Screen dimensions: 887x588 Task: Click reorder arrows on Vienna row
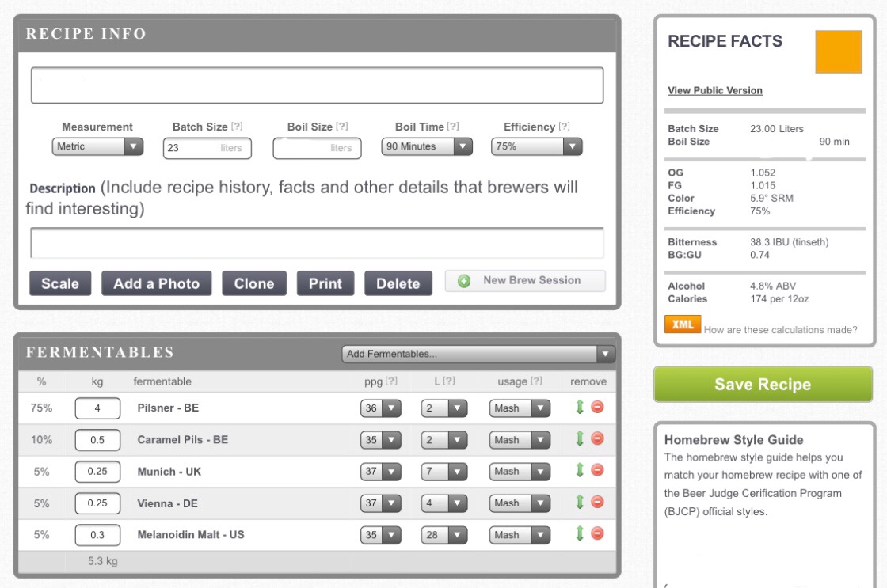580,503
